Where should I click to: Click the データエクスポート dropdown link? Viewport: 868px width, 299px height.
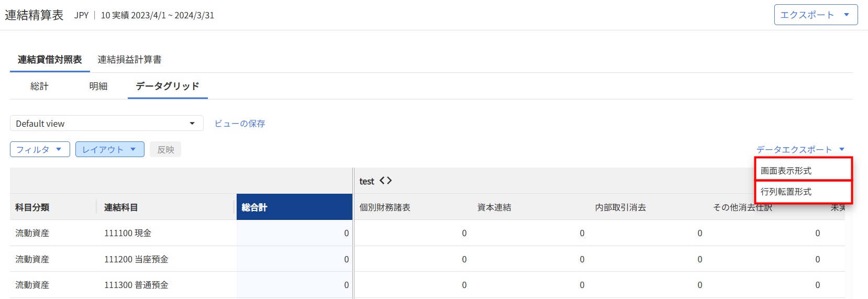(x=800, y=150)
